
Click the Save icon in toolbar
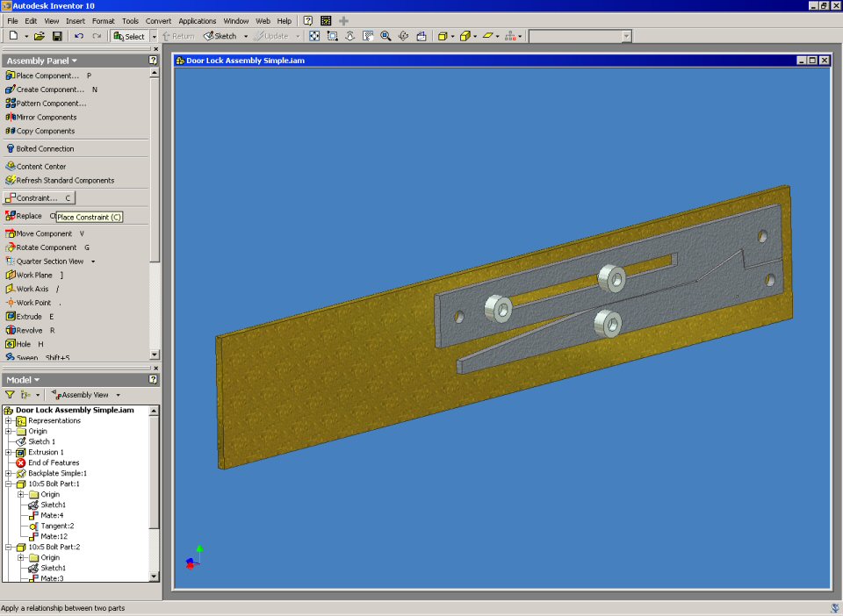57,36
